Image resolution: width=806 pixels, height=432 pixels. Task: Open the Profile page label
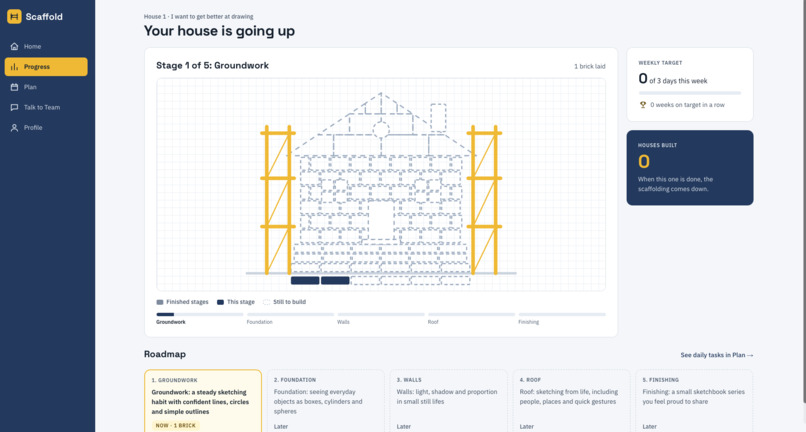(33, 128)
